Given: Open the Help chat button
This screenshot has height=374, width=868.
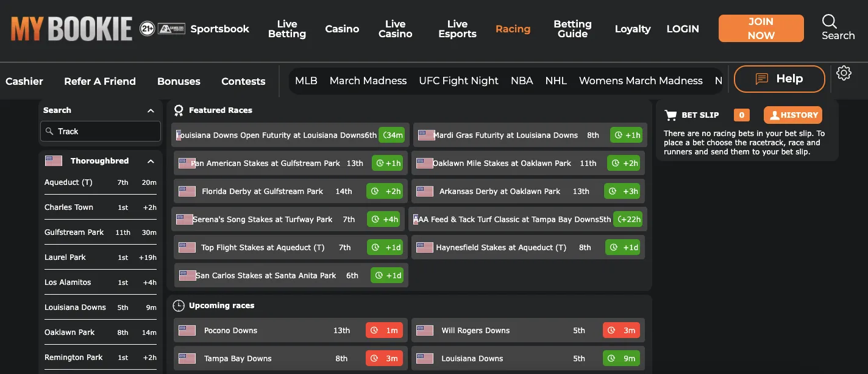Looking at the screenshot, I should pos(779,79).
